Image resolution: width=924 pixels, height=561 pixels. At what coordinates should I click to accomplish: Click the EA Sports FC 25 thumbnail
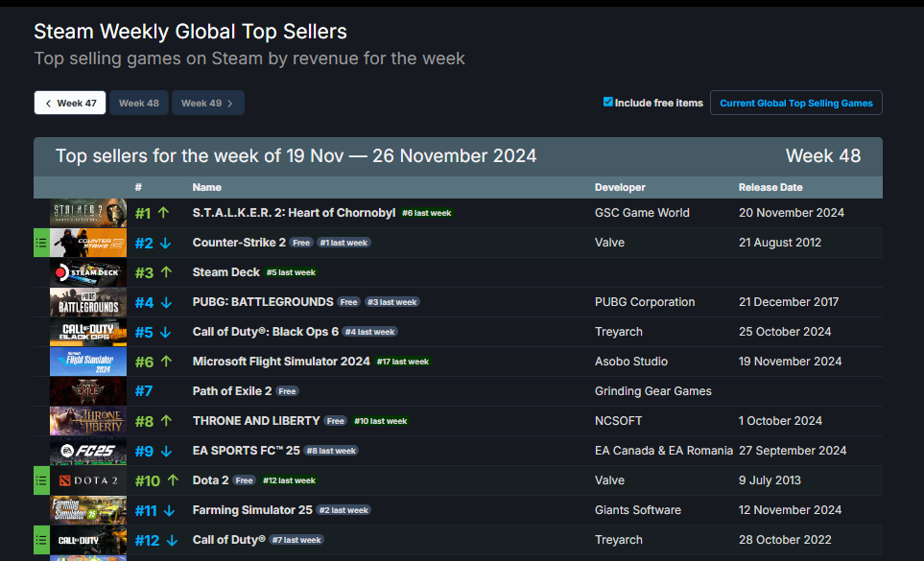(x=88, y=451)
